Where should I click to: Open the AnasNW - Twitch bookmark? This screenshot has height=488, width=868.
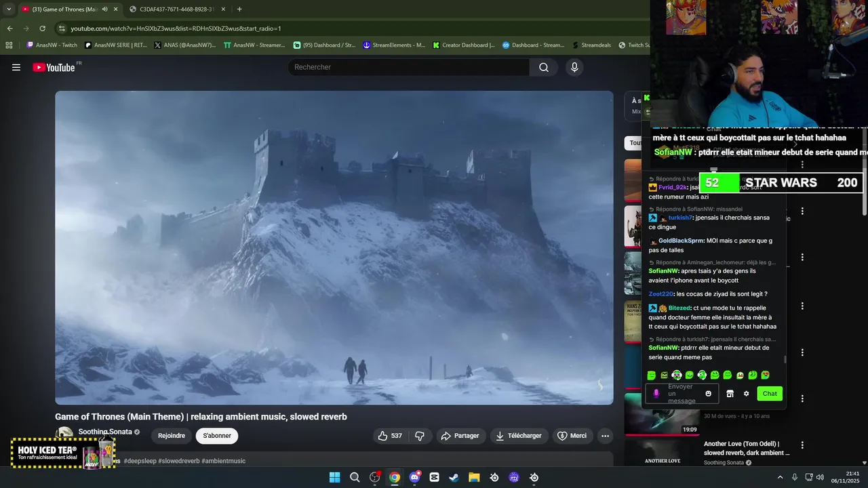point(52,45)
